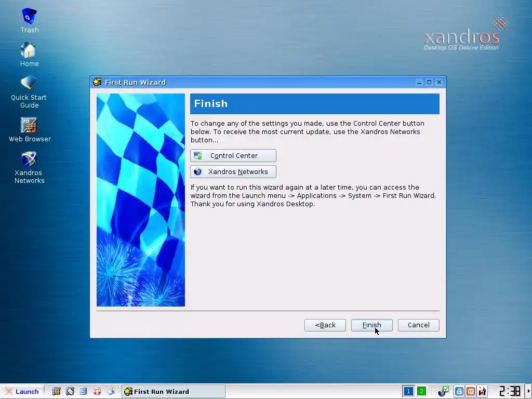Go back with the <Back button
The image size is (532, 399).
coord(325,325)
